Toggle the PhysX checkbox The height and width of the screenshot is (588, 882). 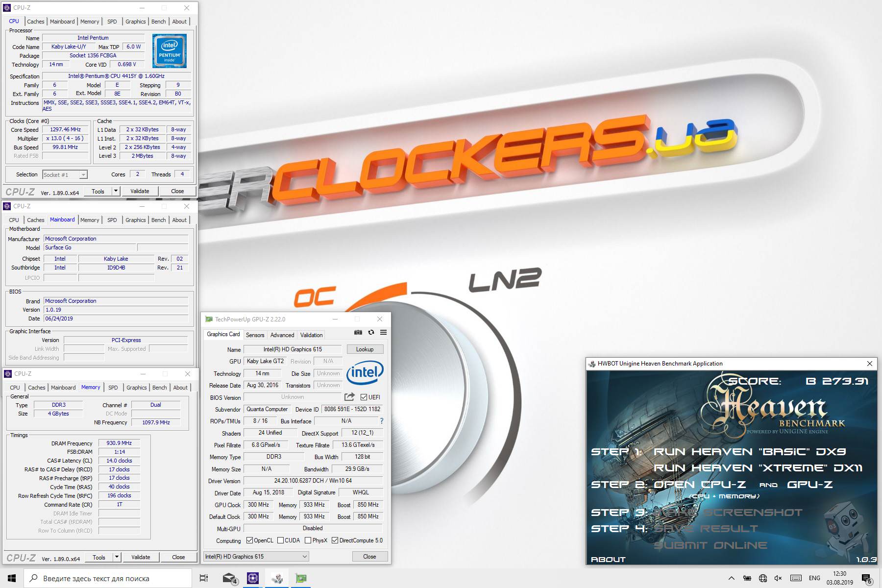(x=308, y=540)
